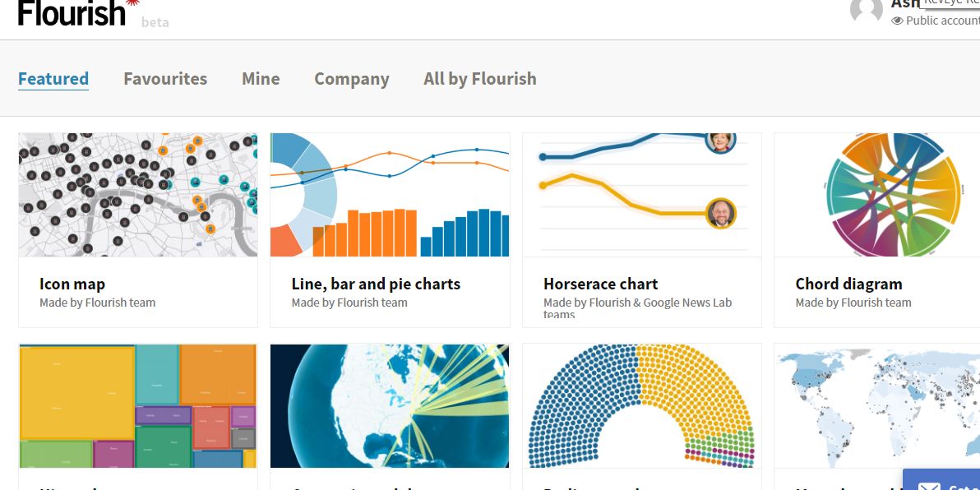Open the Icon map template thumbnail
Screen dimensions: 980x490
[x=138, y=194]
